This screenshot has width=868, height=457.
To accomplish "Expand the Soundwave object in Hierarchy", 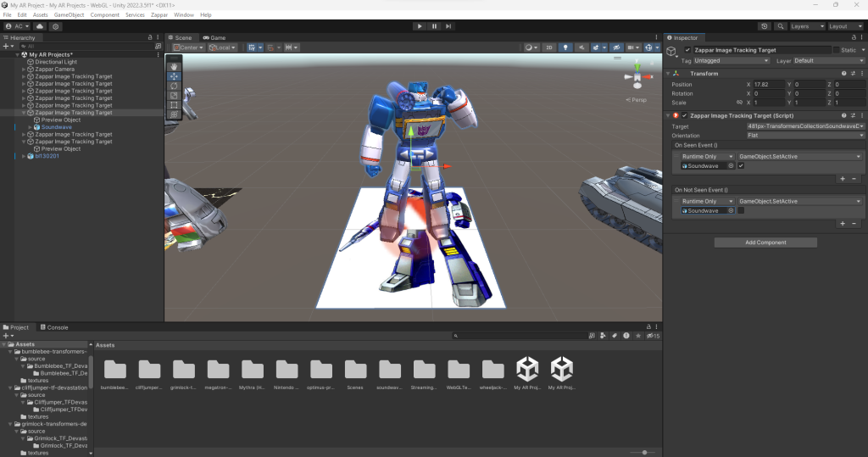I will point(31,127).
